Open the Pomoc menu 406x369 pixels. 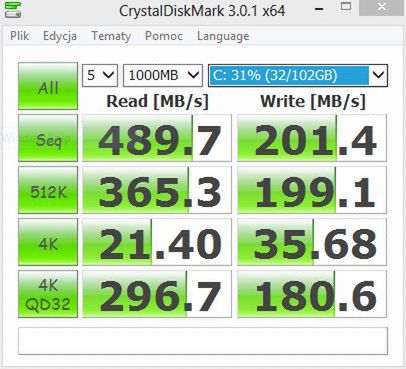[x=164, y=36]
